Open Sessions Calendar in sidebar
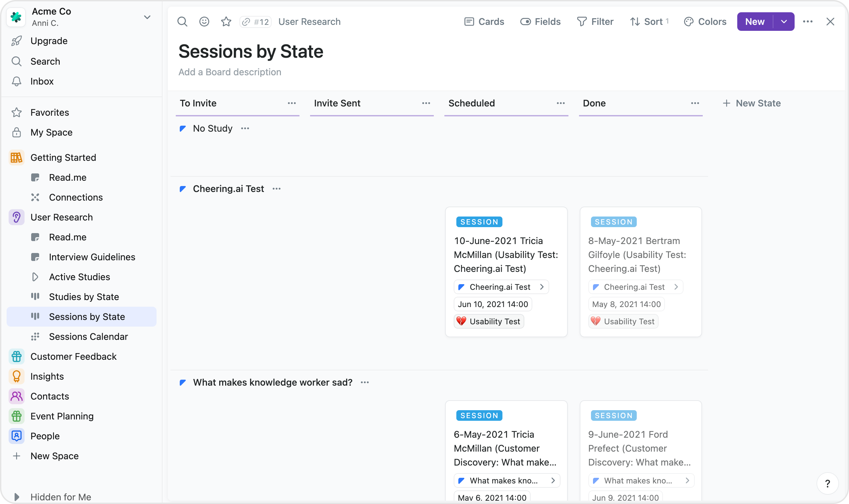This screenshot has width=849, height=504. coord(88,337)
